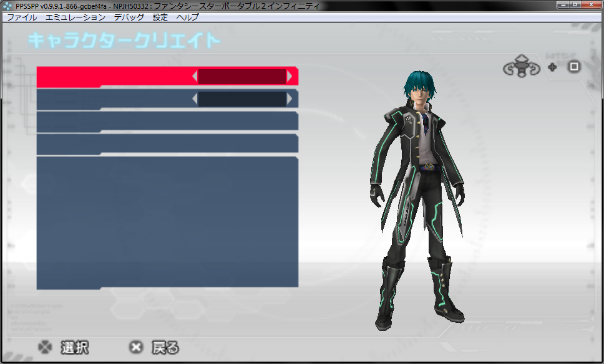
Task: Open the エミュレーション menu
Action: pyautogui.click(x=75, y=17)
